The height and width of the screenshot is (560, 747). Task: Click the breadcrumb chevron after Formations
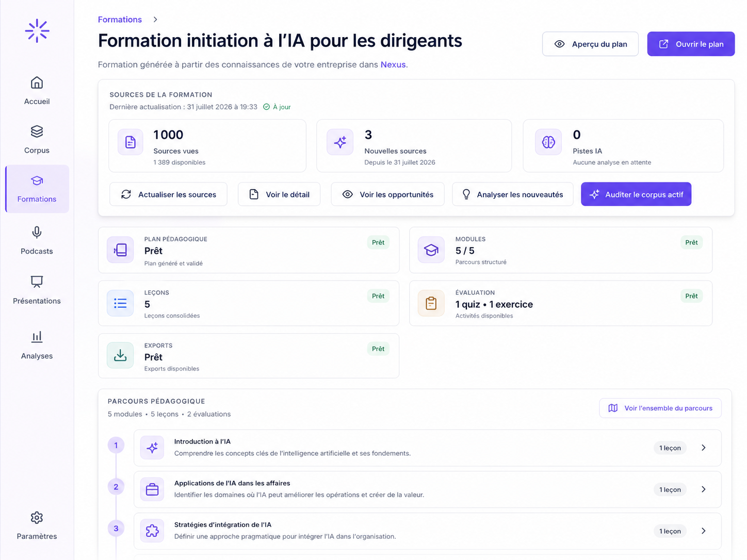click(155, 20)
